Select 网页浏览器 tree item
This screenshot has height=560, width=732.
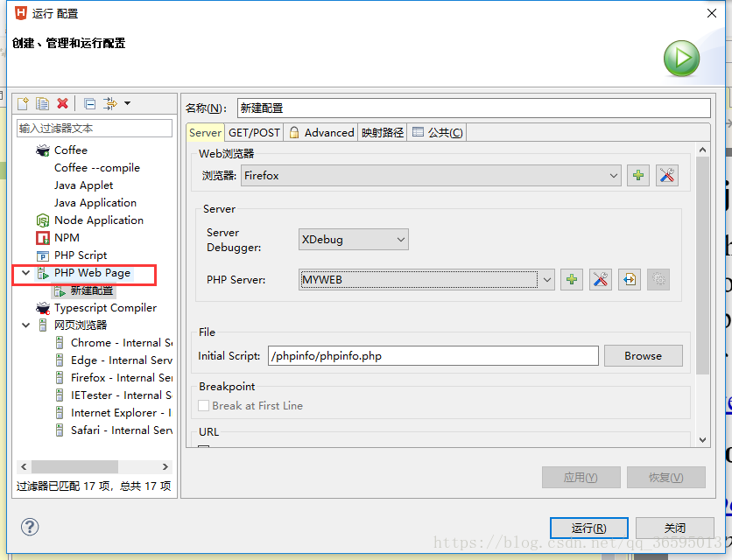click(x=81, y=325)
